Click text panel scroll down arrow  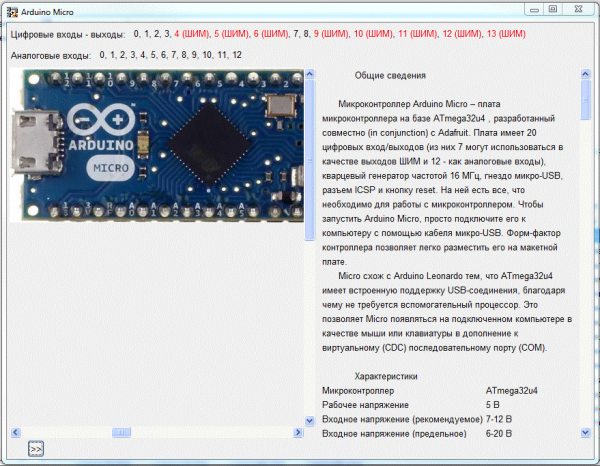(x=585, y=433)
